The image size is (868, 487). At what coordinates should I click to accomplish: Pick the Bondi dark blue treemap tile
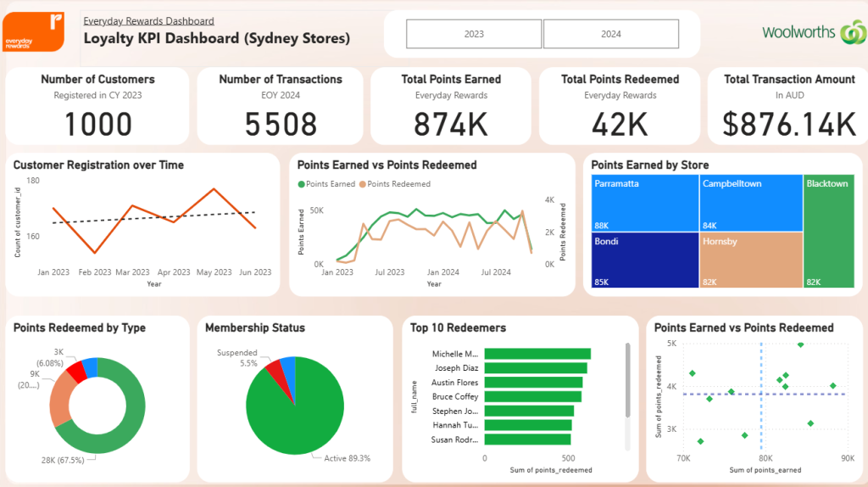(x=644, y=260)
